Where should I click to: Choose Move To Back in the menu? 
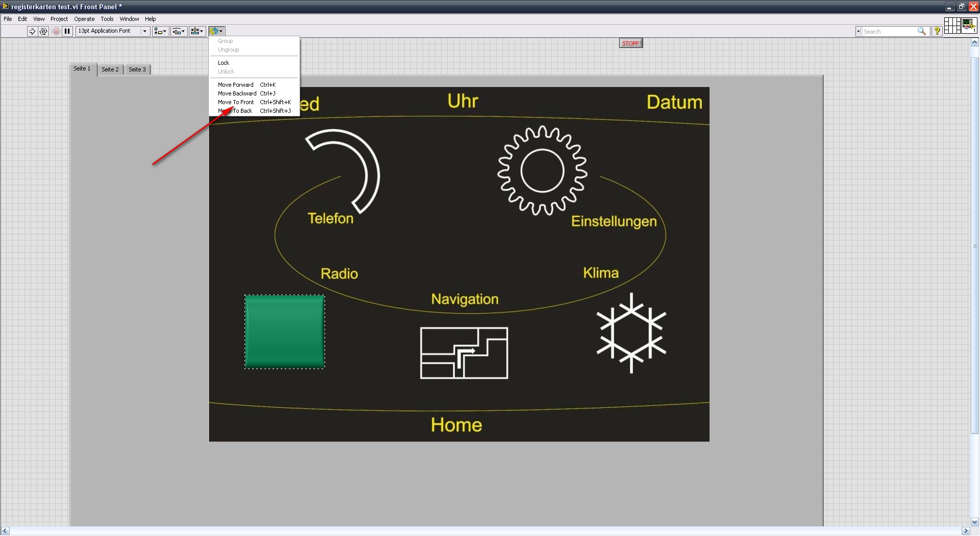click(254, 111)
